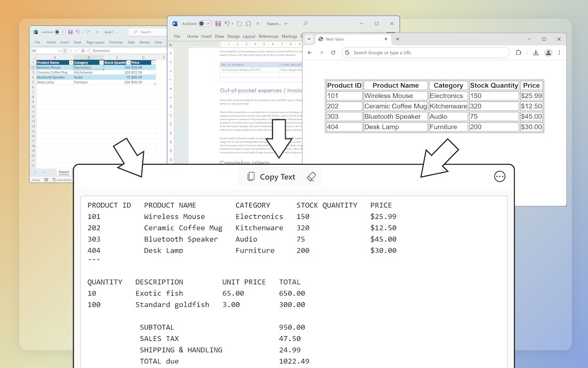588x368 pixels.
Task: Click the Word app logo icon
Action: point(175,23)
